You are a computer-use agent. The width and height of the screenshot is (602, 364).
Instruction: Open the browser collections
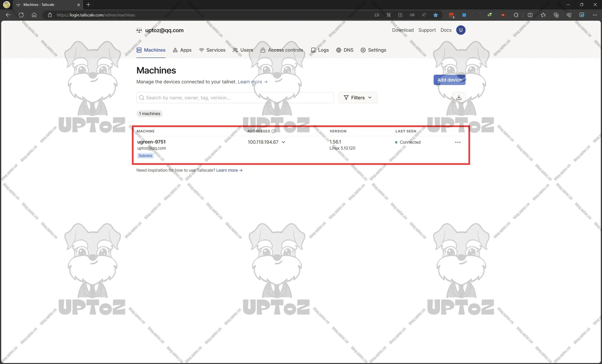coord(556,15)
